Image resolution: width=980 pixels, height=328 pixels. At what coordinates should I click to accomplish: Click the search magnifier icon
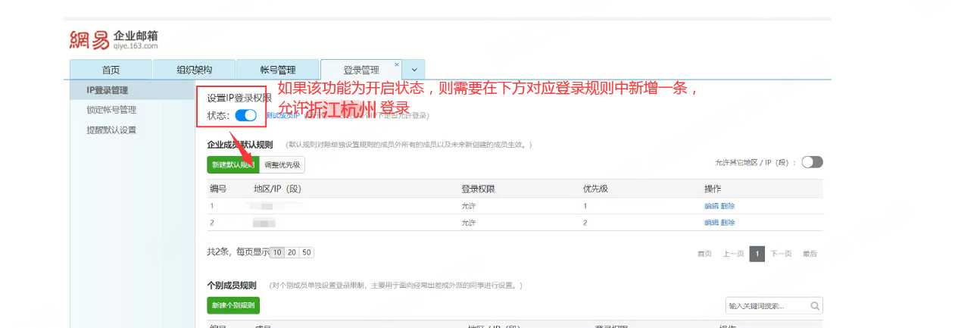(815, 306)
